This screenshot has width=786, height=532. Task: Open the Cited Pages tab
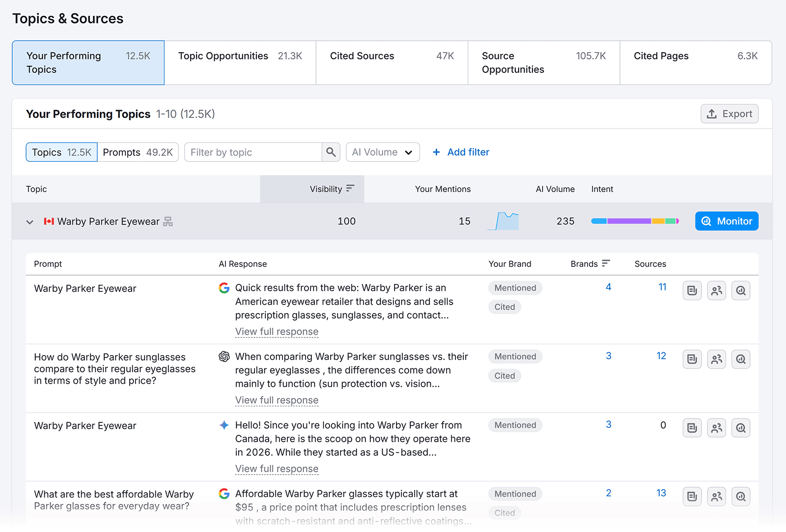click(x=696, y=63)
